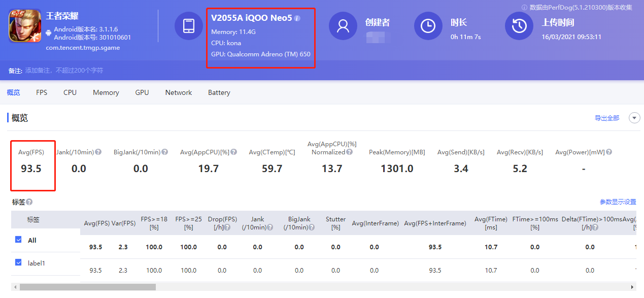Switch to the 概览 tab
644x298 pixels.
click(14, 92)
